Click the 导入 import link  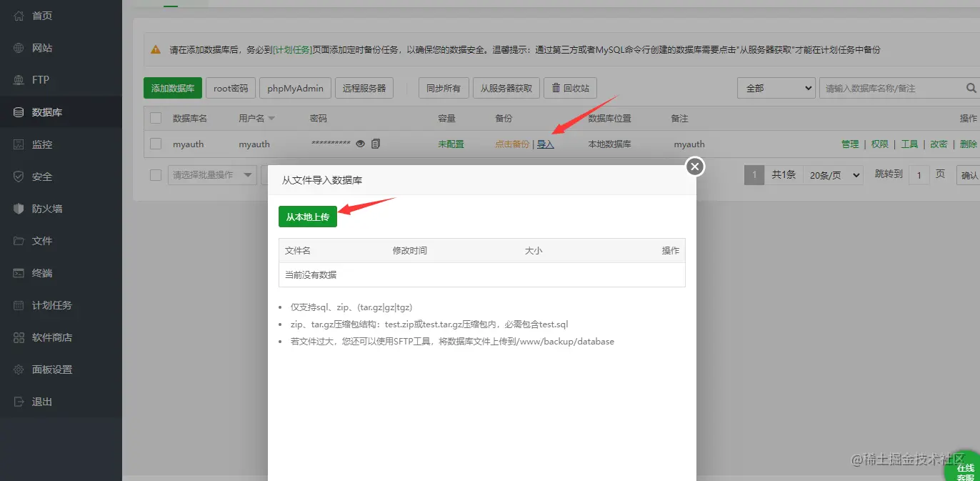[x=546, y=144]
